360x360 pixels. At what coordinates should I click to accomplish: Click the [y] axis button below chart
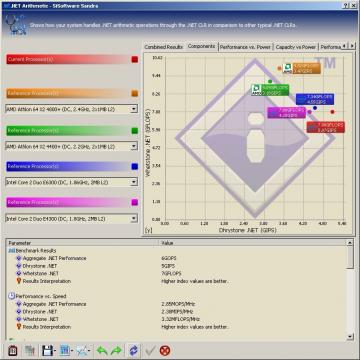[x=148, y=231]
